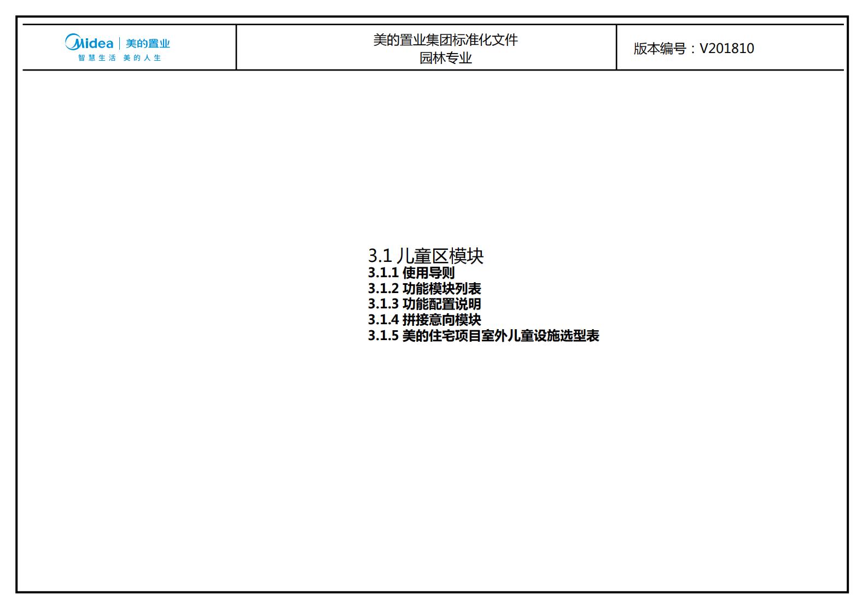Screen dimensions: 868x614
Task: Click the 美的置业 brand name text
Action: coord(148,43)
